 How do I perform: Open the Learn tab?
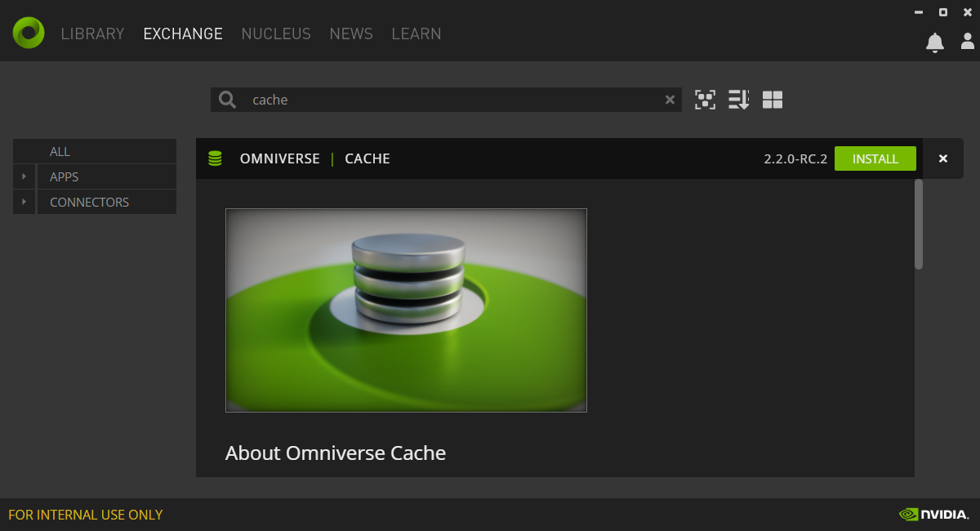point(416,33)
